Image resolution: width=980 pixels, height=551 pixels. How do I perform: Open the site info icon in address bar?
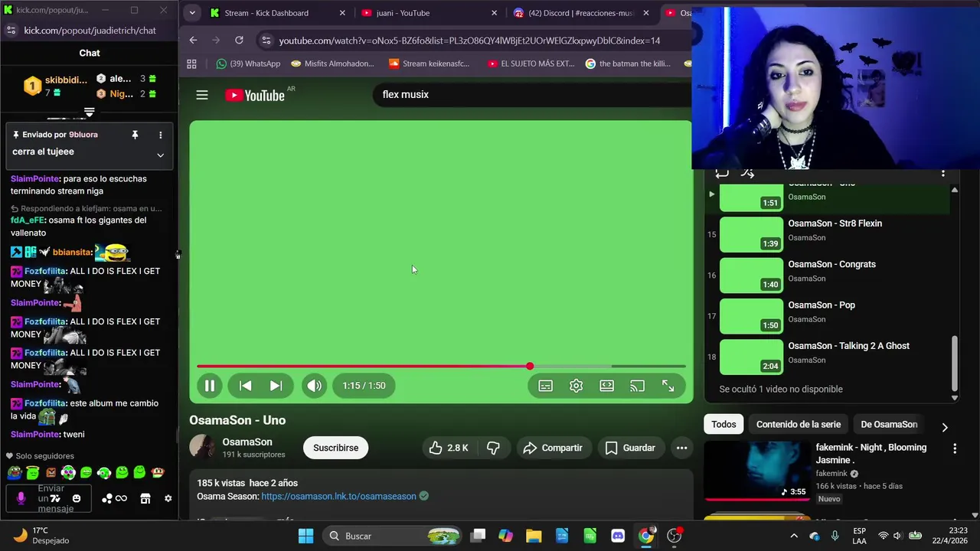[265, 41]
